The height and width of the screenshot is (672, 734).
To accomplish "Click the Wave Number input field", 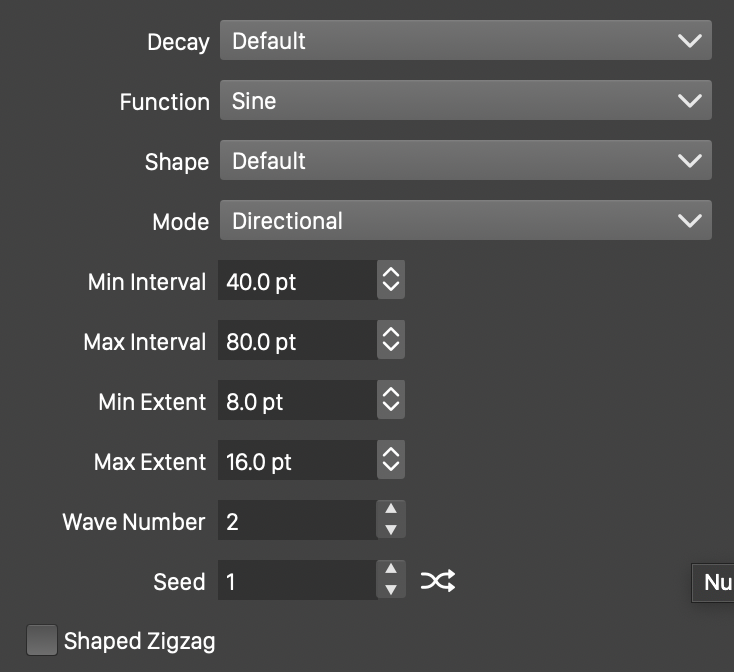I will tap(297, 521).
